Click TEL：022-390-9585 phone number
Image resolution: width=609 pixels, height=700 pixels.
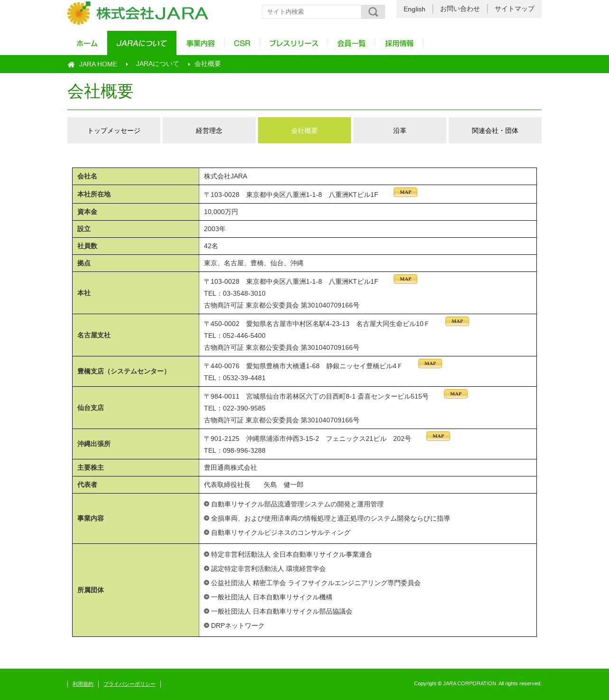235,408
